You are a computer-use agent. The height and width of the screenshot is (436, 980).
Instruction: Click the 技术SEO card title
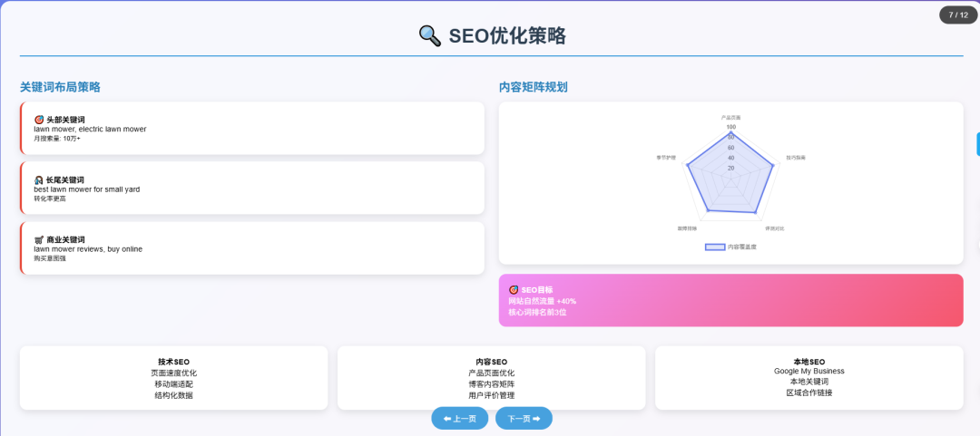point(173,362)
